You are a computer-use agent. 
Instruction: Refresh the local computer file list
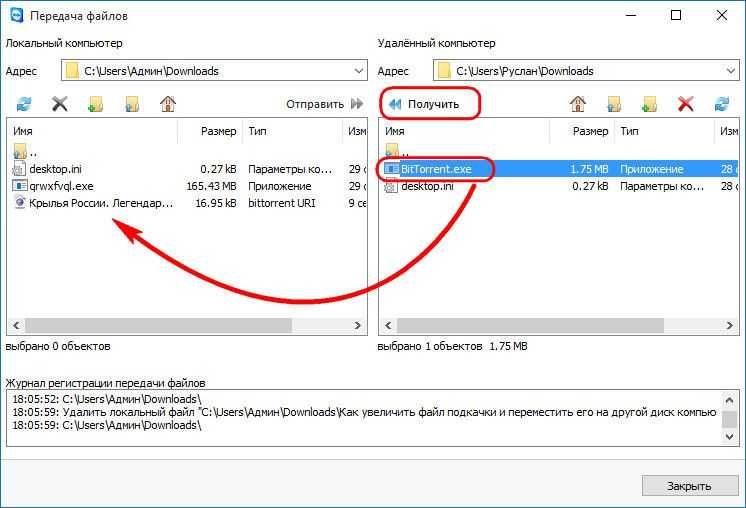point(24,104)
